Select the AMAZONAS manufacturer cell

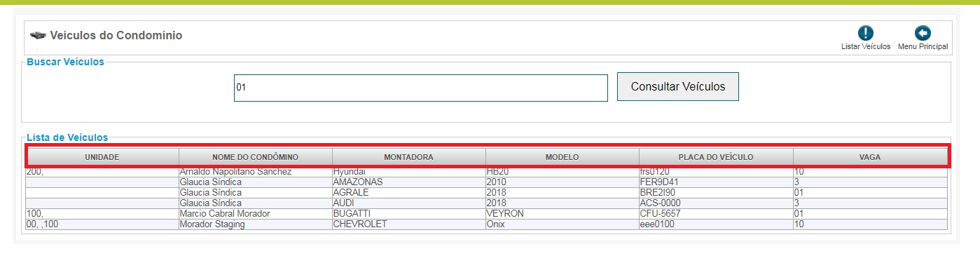408,182
